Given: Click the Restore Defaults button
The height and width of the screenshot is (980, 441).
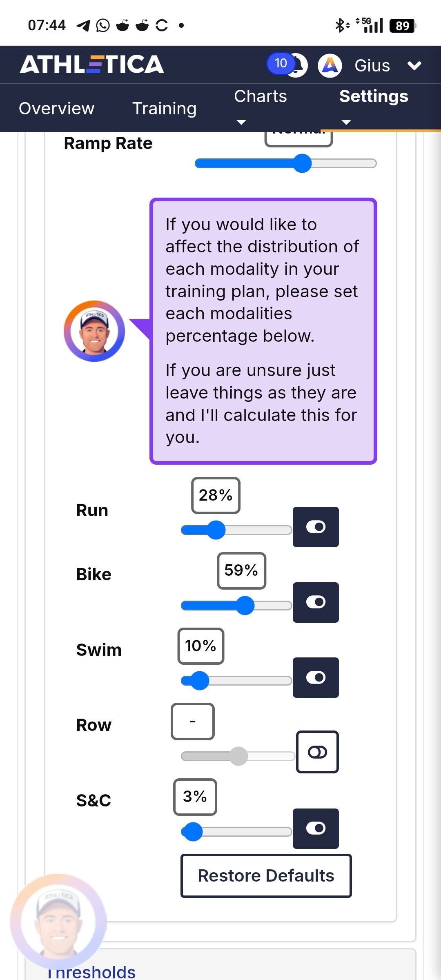Looking at the screenshot, I should (266, 876).
